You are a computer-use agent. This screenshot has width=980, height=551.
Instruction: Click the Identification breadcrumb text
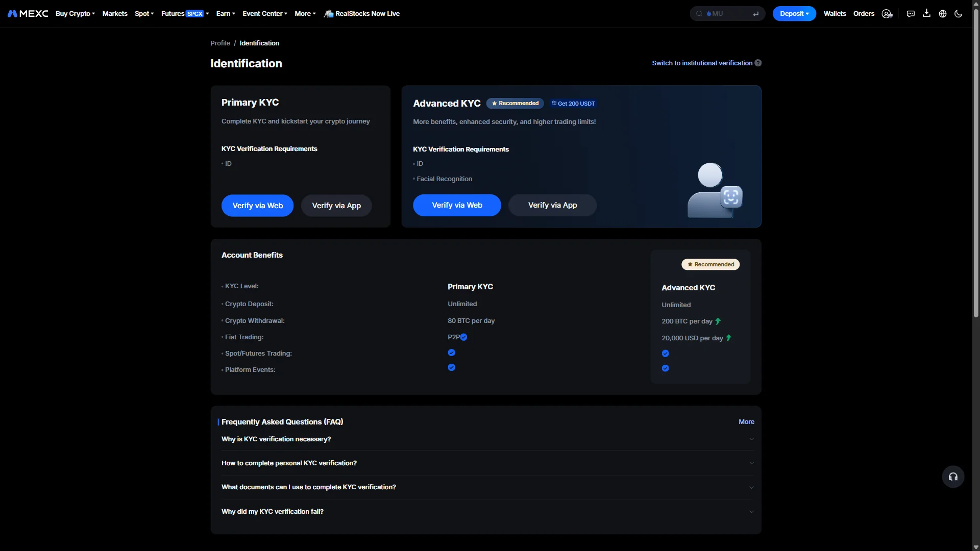point(259,43)
